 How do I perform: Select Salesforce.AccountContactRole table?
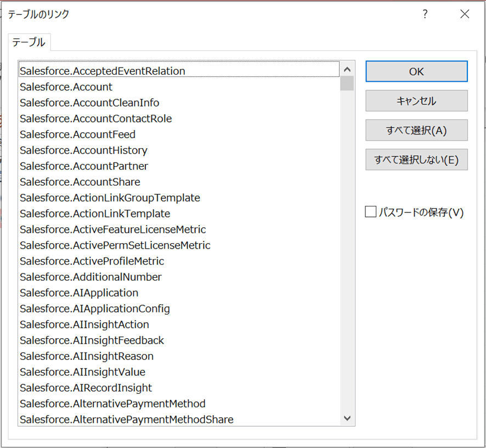point(179,119)
